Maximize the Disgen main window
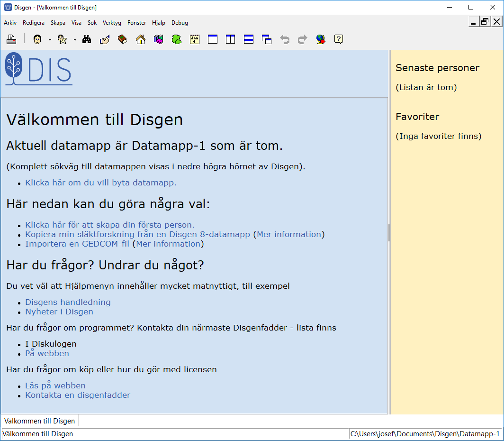 click(x=471, y=8)
